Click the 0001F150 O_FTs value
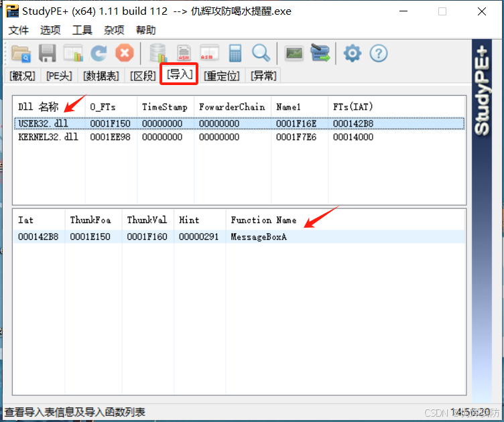 click(110, 124)
